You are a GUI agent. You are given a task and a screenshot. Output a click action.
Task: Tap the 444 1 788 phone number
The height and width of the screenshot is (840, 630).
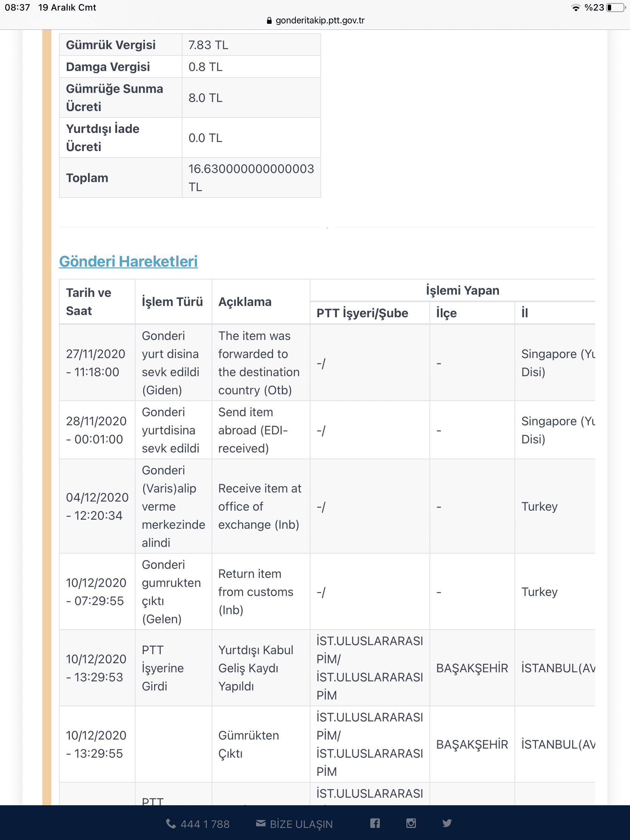point(205,824)
